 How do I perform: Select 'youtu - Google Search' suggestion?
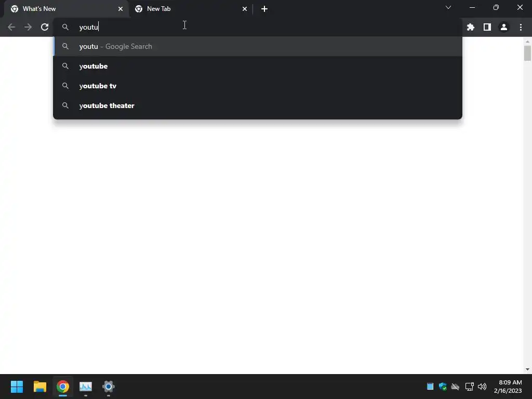[x=258, y=46]
